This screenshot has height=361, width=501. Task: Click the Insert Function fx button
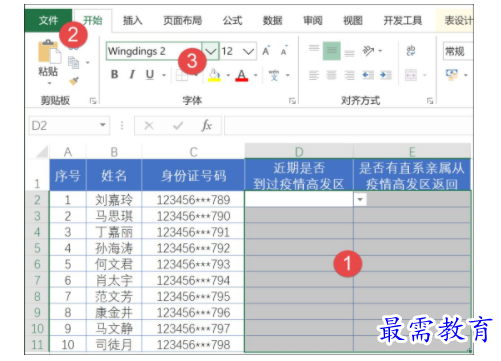207,125
